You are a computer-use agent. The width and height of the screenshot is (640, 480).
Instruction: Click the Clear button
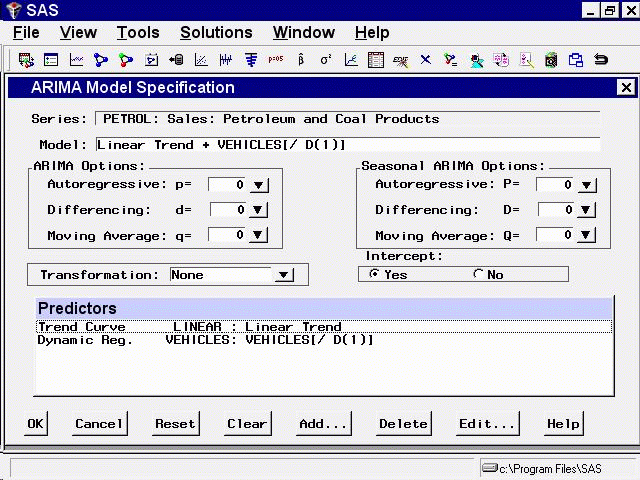pyautogui.click(x=247, y=424)
